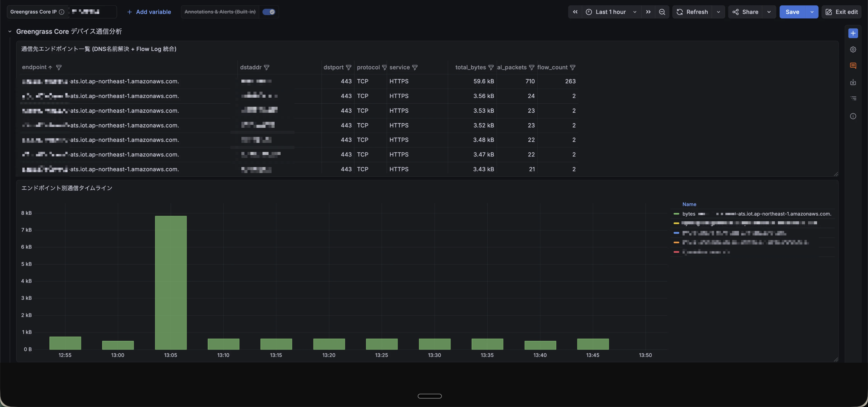Screen dimensions: 868x407
Task: Filter the dstaddr column
Action: coord(266,68)
